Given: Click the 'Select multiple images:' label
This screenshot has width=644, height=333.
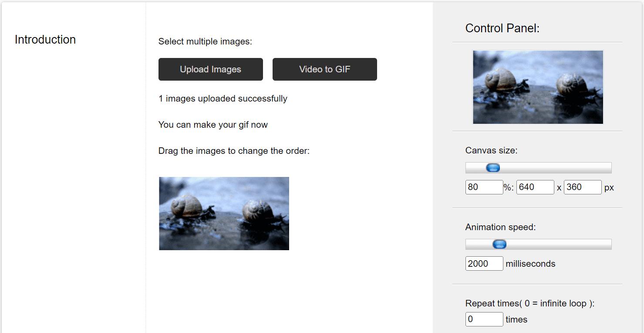Looking at the screenshot, I should (x=205, y=41).
